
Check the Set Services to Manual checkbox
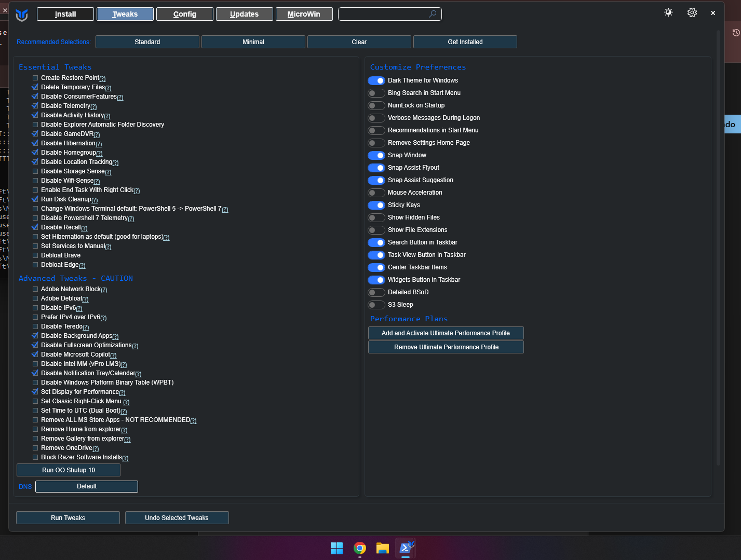(35, 246)
